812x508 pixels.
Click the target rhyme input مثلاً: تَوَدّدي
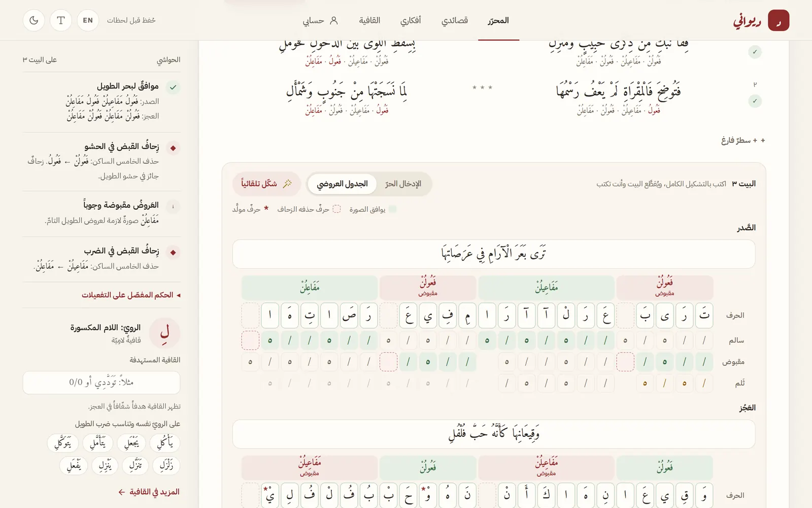tap(101, 383)
